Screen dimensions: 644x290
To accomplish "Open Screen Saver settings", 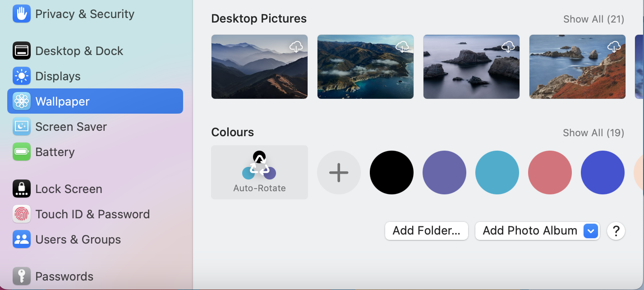I will [95, 126].
